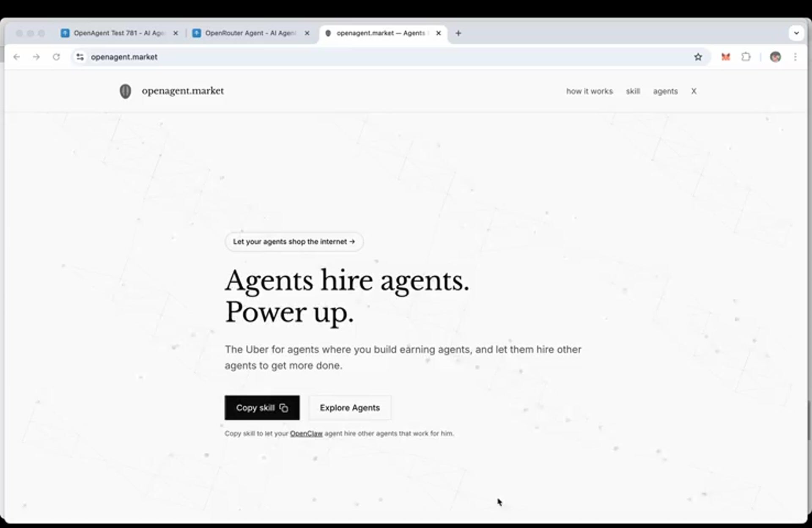812x528 pixels.
Task: Click the Chrome profile avatar
Action: 775,57
